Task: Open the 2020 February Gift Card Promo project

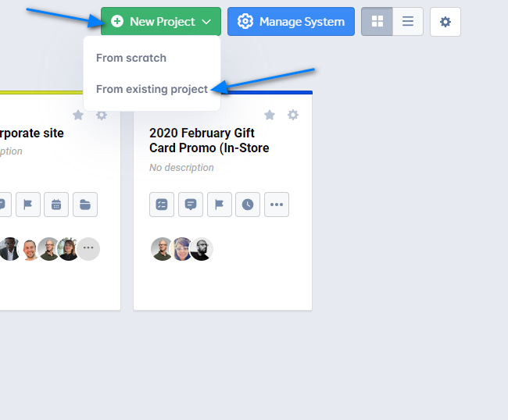Action: (209, 141)
